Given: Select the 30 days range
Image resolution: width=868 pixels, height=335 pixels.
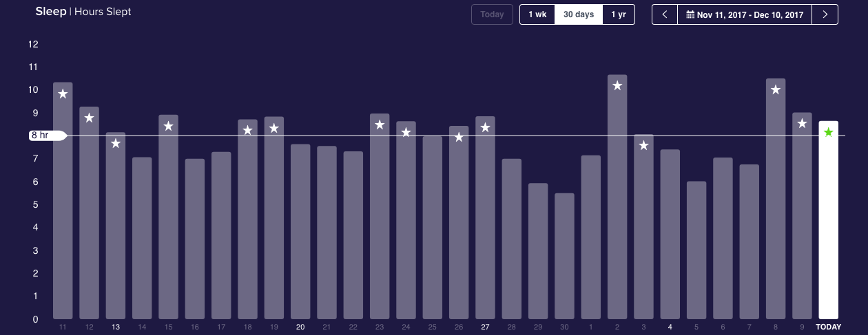Looking at the screenshot, I should [x=579, y=14].
